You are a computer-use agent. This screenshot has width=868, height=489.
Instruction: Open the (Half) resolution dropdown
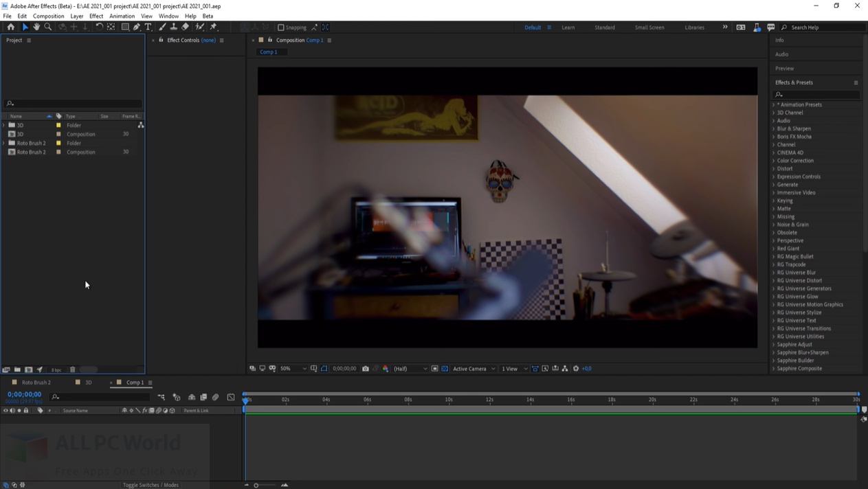[x=410, y=369]
